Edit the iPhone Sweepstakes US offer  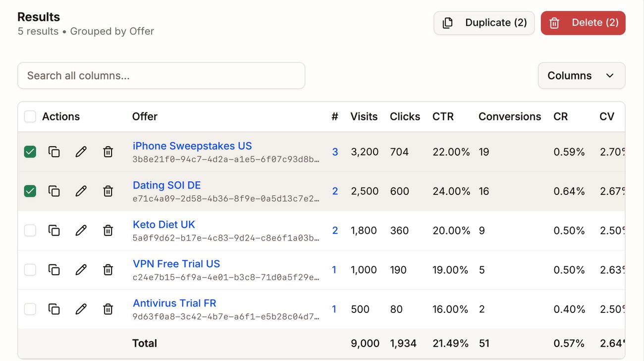[81, 152]
